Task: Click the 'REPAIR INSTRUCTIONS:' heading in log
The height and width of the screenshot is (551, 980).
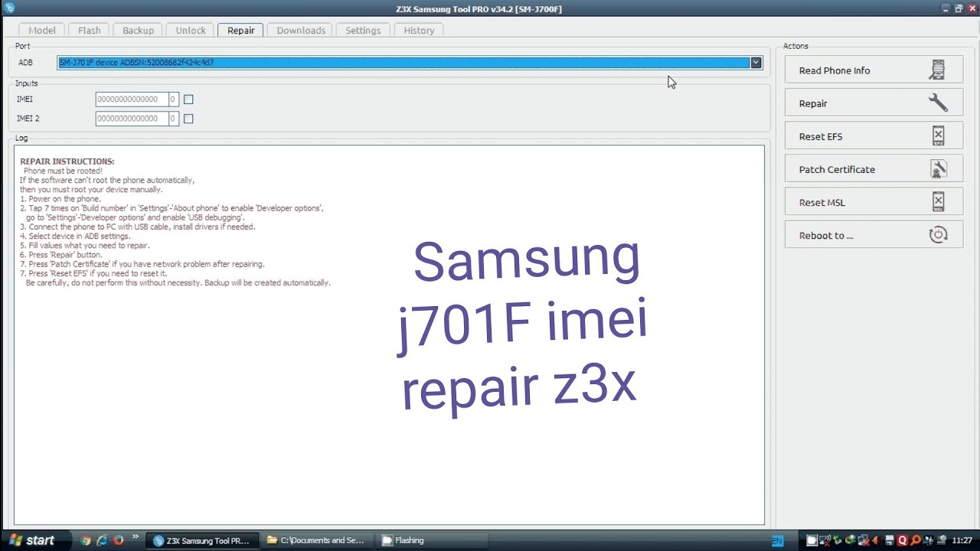Action: coord(67,161)
